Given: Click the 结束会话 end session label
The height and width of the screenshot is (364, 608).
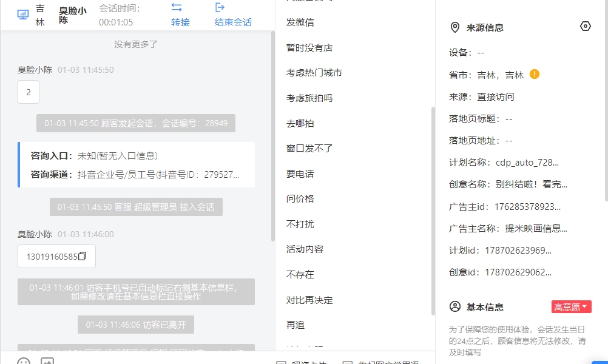Looking at the screenshot, I should coord(233,22).
